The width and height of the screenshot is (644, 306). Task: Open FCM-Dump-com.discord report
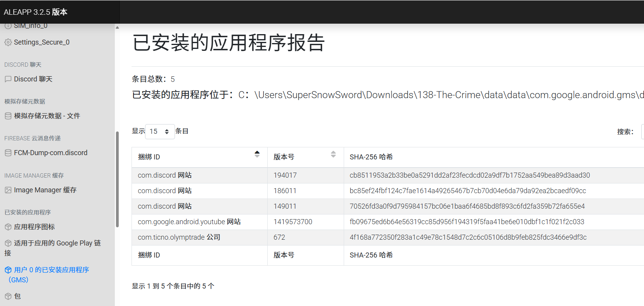click(50, 153)
